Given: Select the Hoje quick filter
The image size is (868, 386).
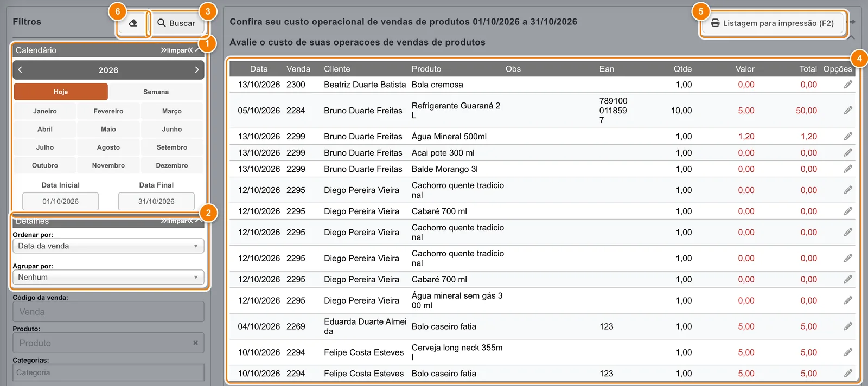Looking at the screenshot, I should tap(61, 92).
